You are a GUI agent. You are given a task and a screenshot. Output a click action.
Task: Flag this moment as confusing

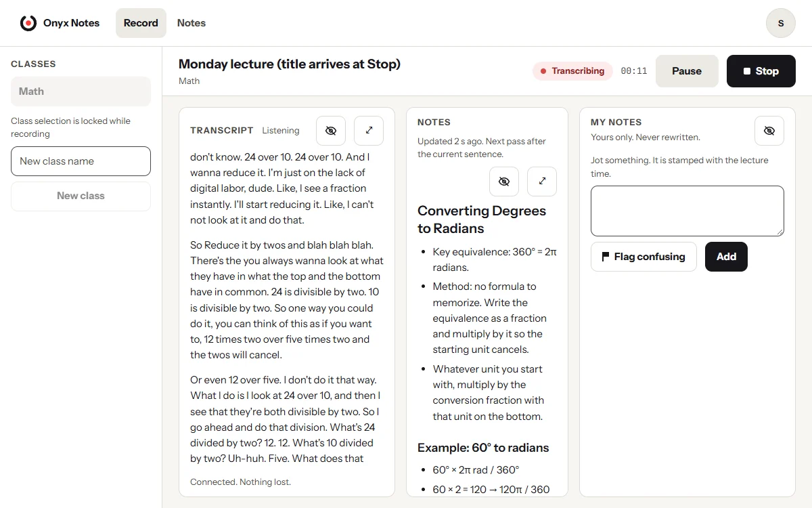tap(644, 257)
